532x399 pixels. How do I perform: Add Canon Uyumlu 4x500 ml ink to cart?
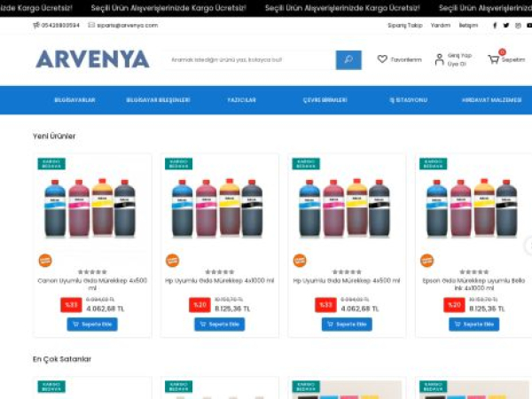point(92,325)
